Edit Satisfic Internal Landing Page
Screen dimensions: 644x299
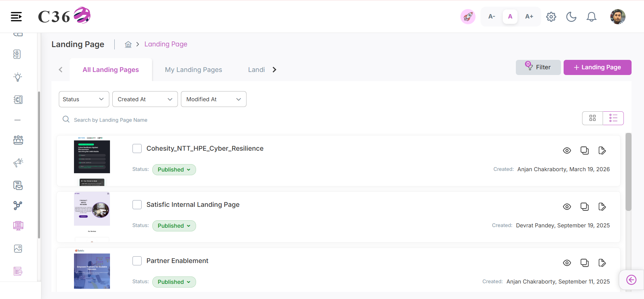(602, 207)
